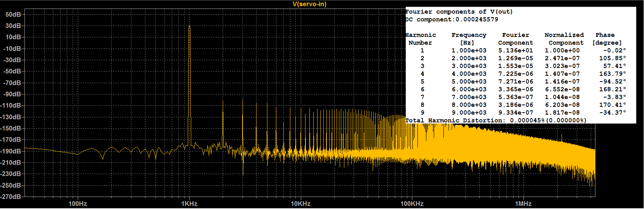This screenshot has width=644, height=209.
Task: Click the Fourier component value 5.136e+01
Action: tap(516, 51)
